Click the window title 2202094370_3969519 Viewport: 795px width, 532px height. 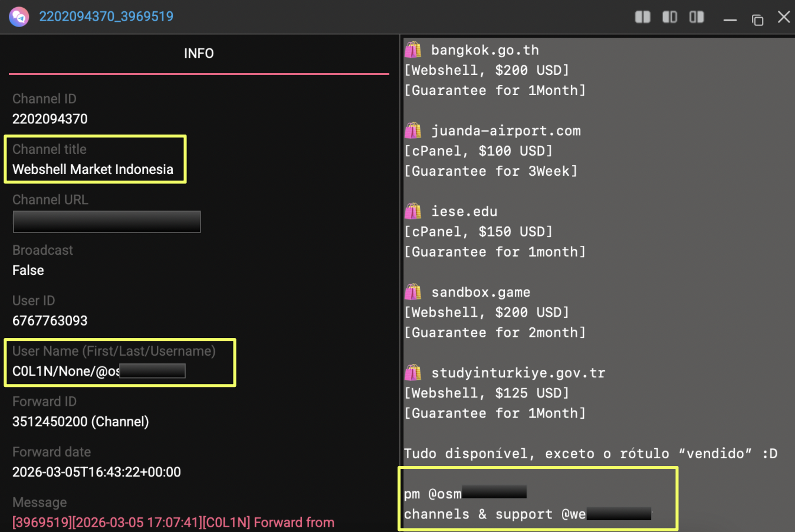[106, 17]
